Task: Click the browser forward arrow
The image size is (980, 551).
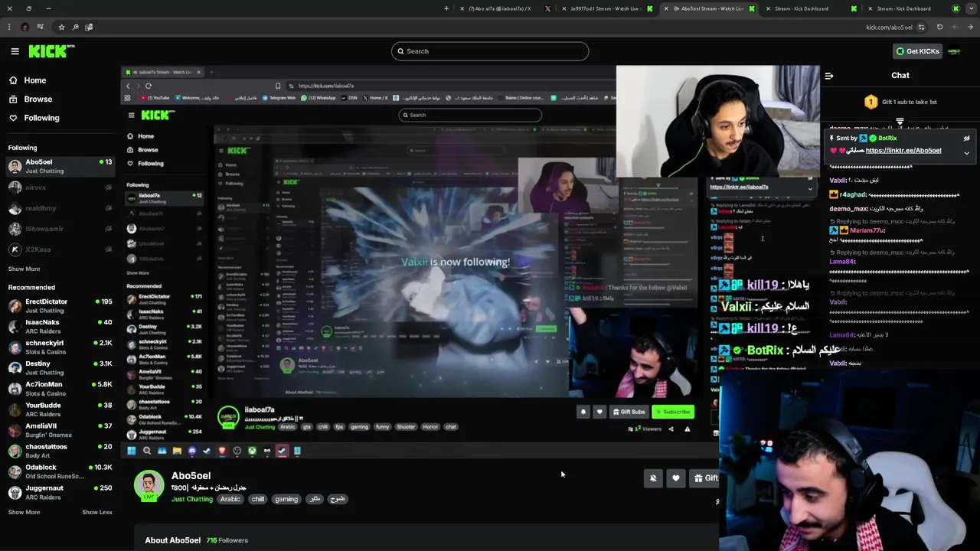Action: (x=955, y=28)
